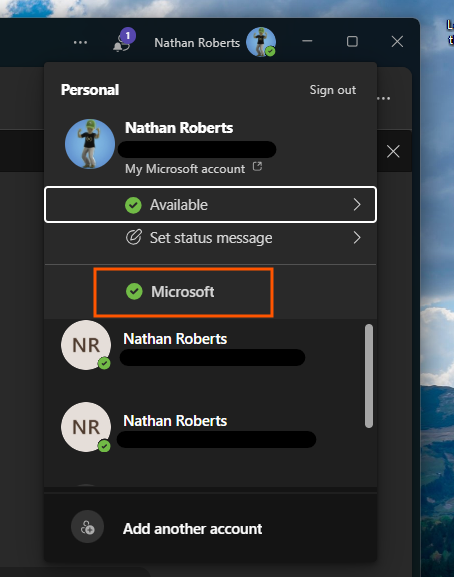Click the second NR account avatar
This screenshot has height=577, width=454.
86,427
